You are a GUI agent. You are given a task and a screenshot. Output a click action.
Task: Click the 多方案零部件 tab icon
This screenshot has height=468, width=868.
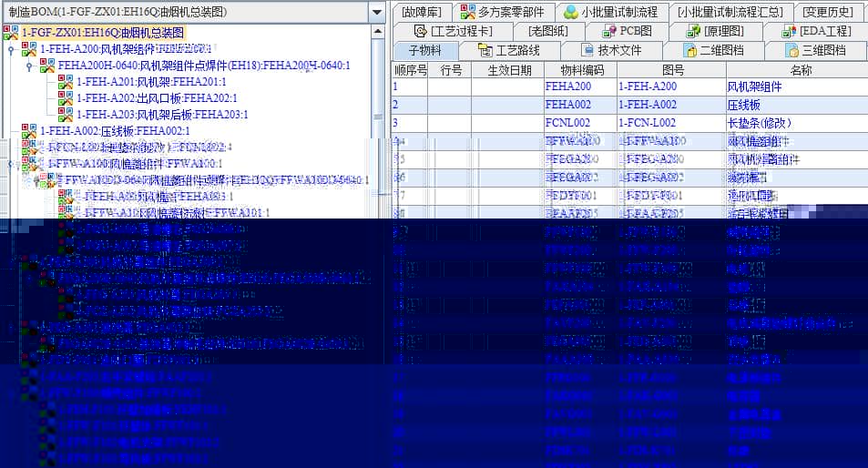point(468,12)
